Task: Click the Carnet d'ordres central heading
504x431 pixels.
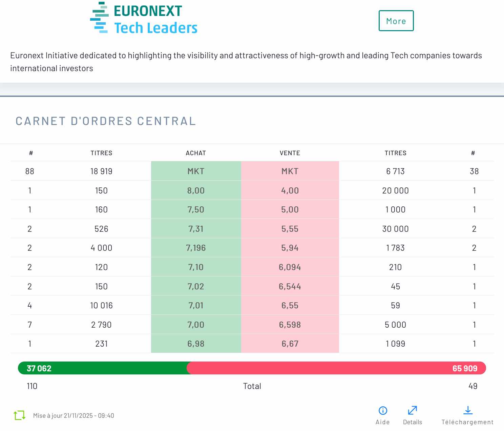Action: tap(106, 121)
